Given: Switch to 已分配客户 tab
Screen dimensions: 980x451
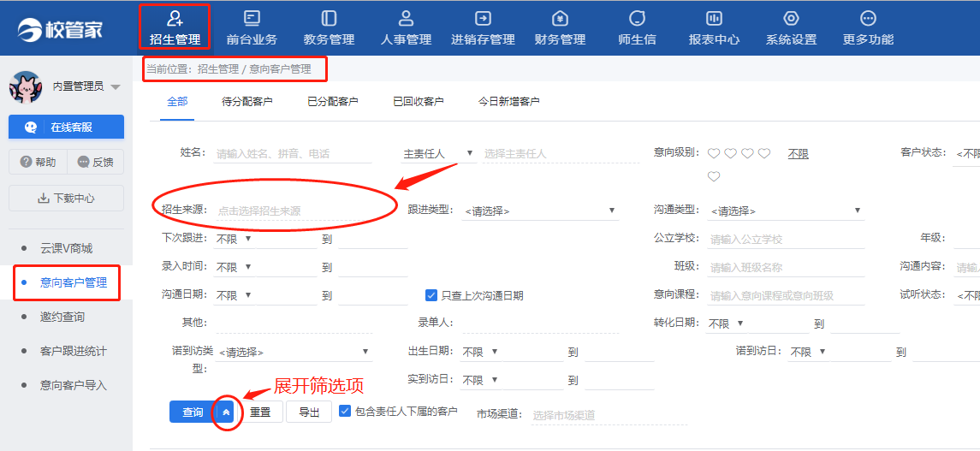Looking at the screenshot, I should tap(332, 101).
